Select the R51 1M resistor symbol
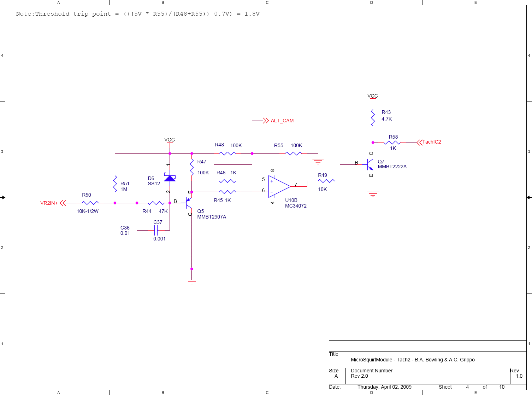Image resolution: width=532 pixels, height=395 pixels. [x=115, y=184]
